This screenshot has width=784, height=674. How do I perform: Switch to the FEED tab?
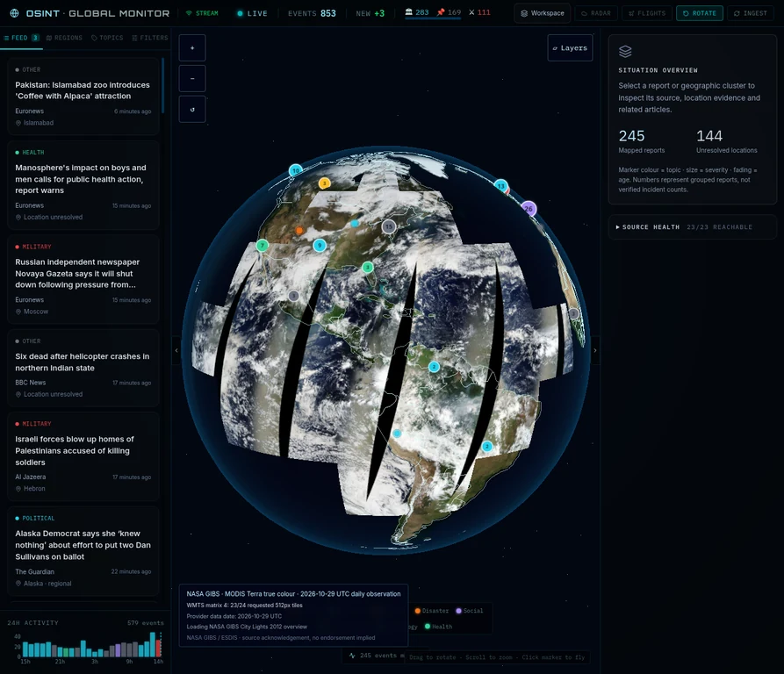[x=21, y=38]
